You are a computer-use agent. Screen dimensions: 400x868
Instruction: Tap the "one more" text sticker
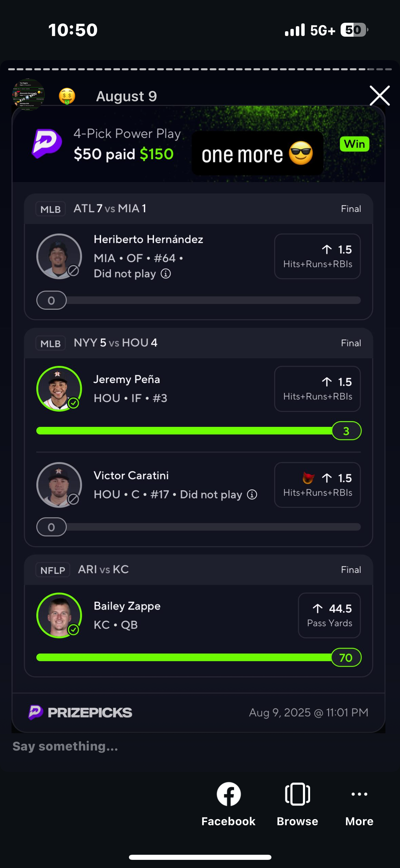pos(257,154)
